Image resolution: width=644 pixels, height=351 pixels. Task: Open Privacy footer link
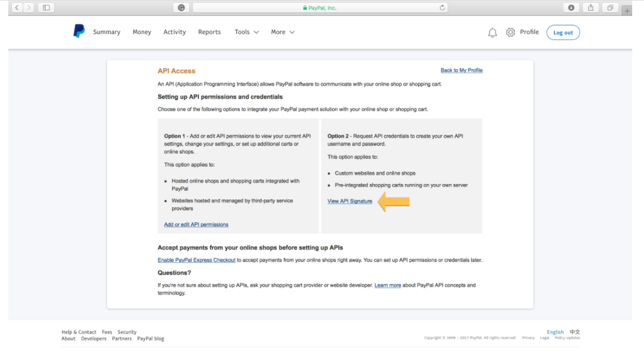528,338
